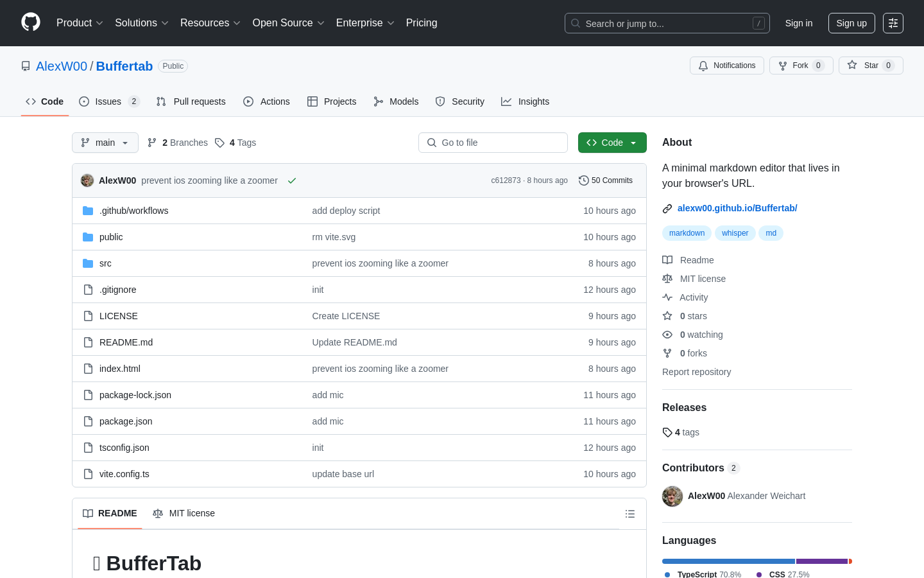
Task: Click the public folder icon
Action: click(88, 237)
